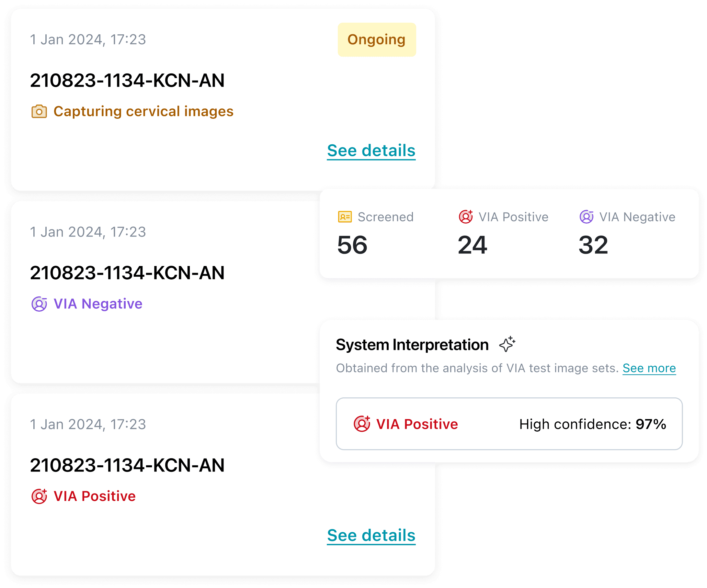707x588 pixels.
Task: Open See details on the Ongoing card
Action: 371,150
